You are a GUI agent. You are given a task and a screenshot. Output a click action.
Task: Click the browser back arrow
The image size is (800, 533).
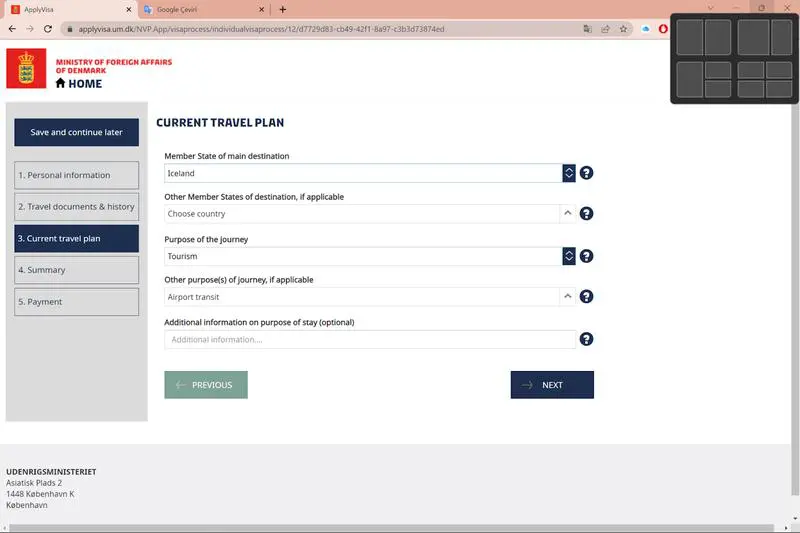coord(12,29)
